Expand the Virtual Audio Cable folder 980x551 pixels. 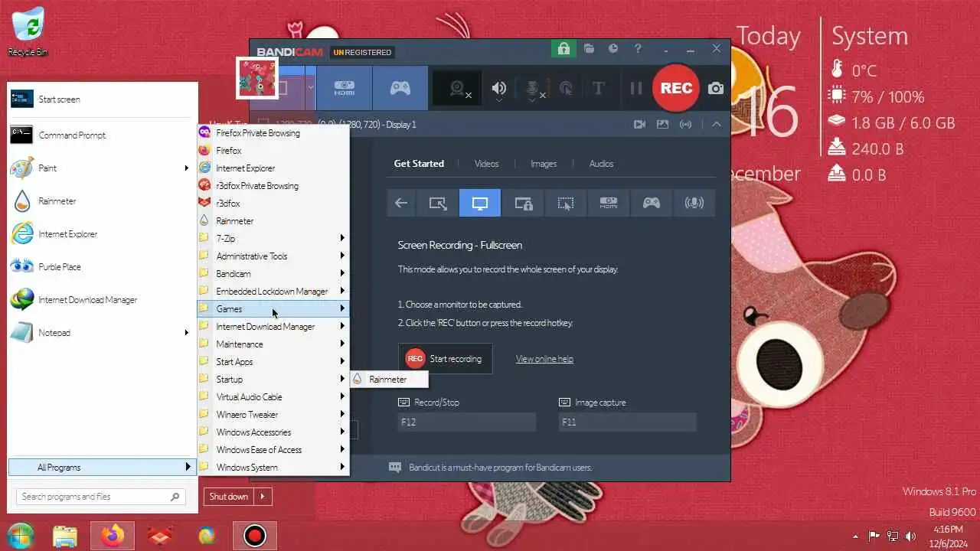273,397
